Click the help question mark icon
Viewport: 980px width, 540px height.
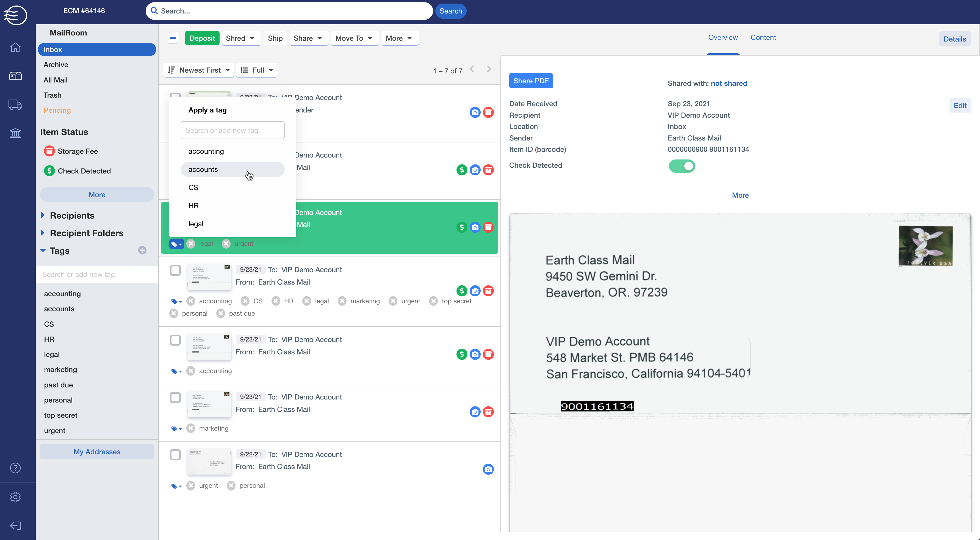pos(15,468)
